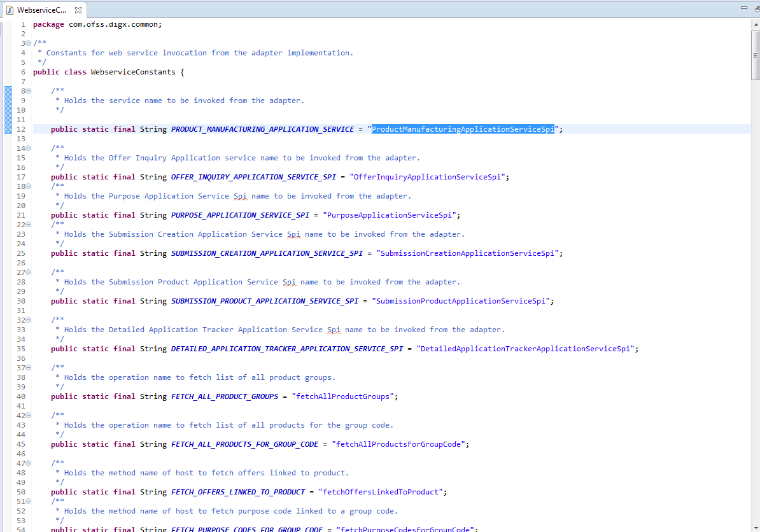Viewport: 760px width, 532px height.
Task: Toggle the fold marker at line 27
Action: pos(28,272)
